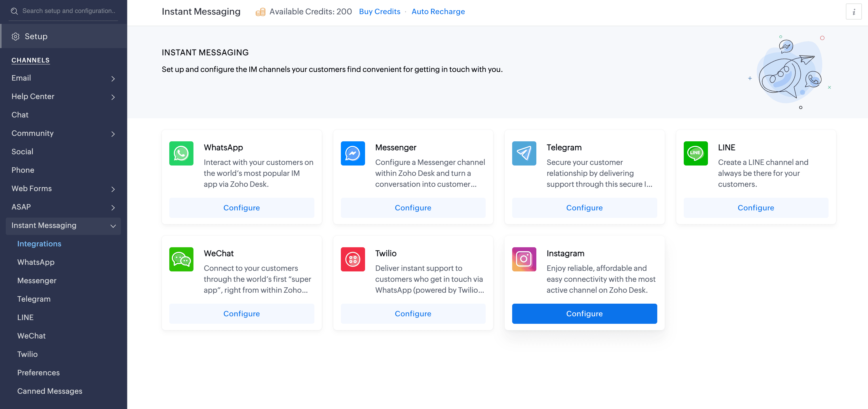The image size is (868, 409).
Task: Select Preferences under Instant Messaging
Action: (38, 372)
